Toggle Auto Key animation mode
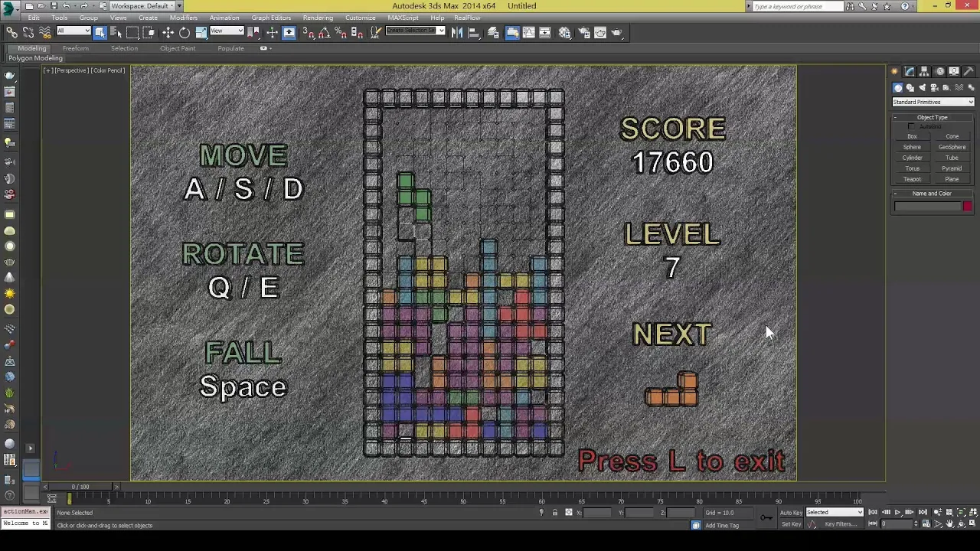Screen dimensions: 980x551 coord(792,512)
